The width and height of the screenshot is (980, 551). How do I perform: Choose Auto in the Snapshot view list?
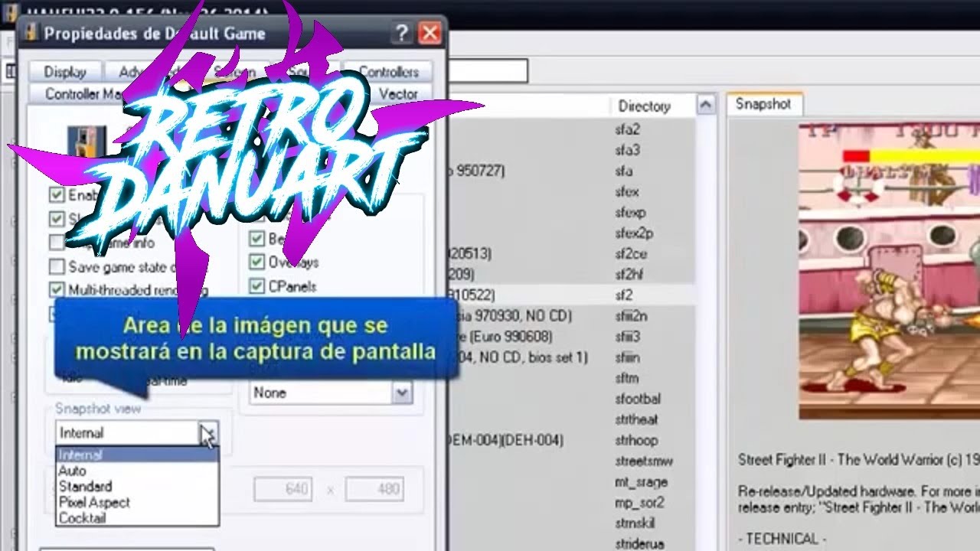[x=137, y=471]
